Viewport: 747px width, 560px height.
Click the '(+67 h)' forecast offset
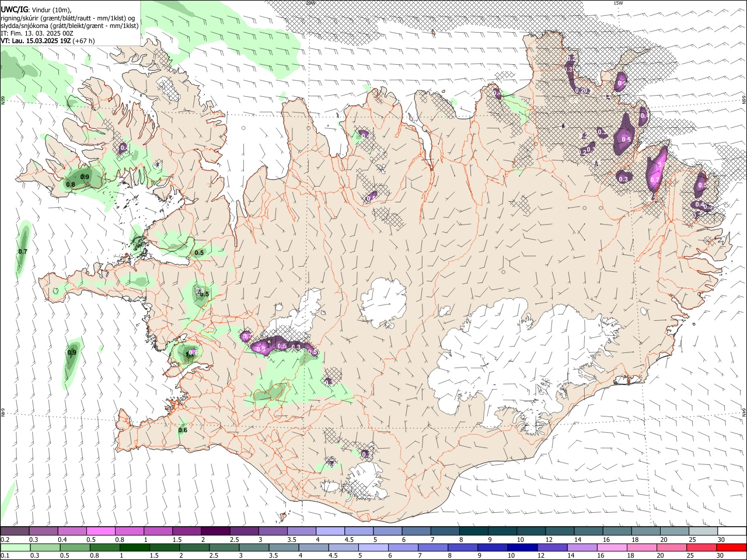(84, 41)
